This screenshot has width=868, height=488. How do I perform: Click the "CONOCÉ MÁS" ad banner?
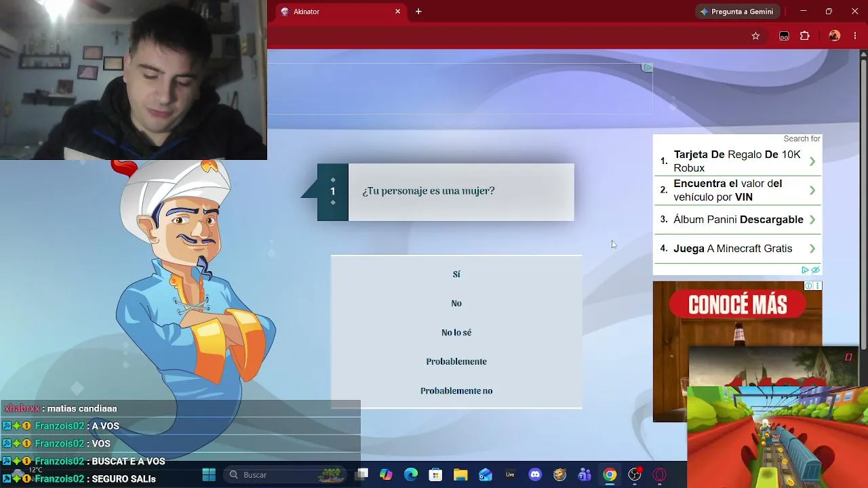738,305
